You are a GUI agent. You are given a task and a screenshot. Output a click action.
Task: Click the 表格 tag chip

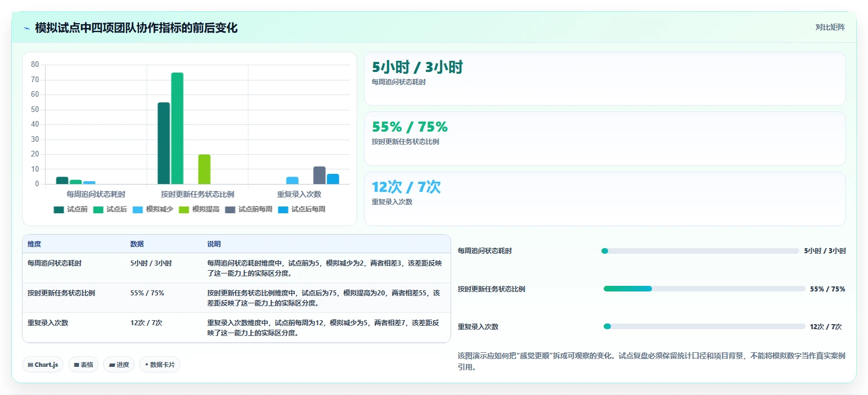tap(83, 365)
